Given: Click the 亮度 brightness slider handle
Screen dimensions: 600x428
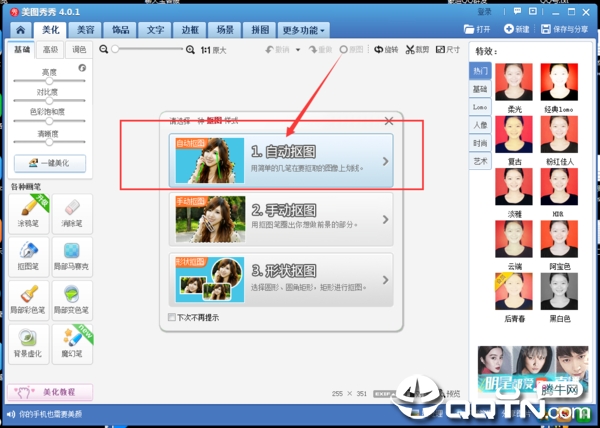Looking at the screenshot, I should [x=49, y=81].
